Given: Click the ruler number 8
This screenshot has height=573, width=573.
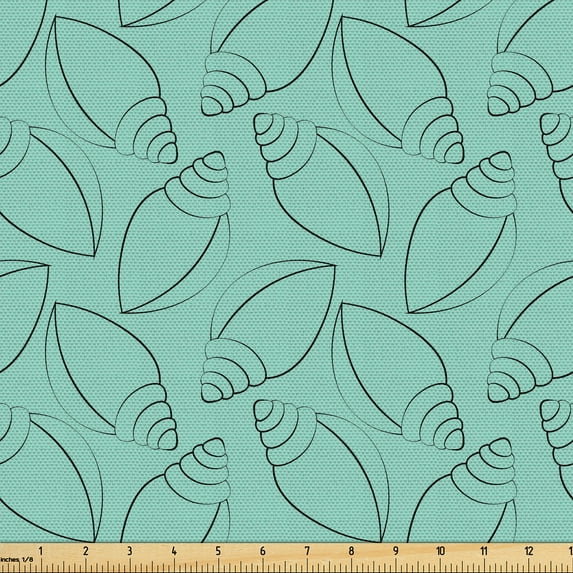Looking at the screenshot, I should [x=351, y=551].
